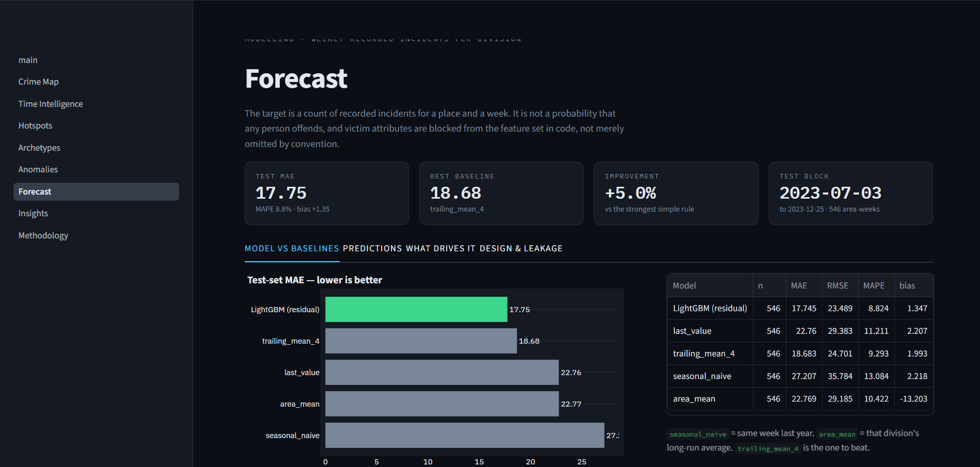Select the area_mean model table cell
The width and height of the screenshot is (980, 467).
point(710,399)
